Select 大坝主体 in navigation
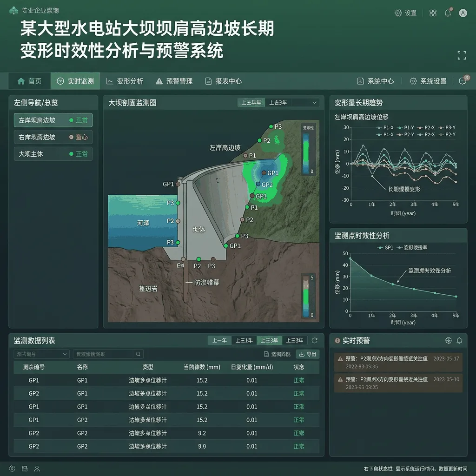This screenshot has height=476, width=476. (53, 154)
